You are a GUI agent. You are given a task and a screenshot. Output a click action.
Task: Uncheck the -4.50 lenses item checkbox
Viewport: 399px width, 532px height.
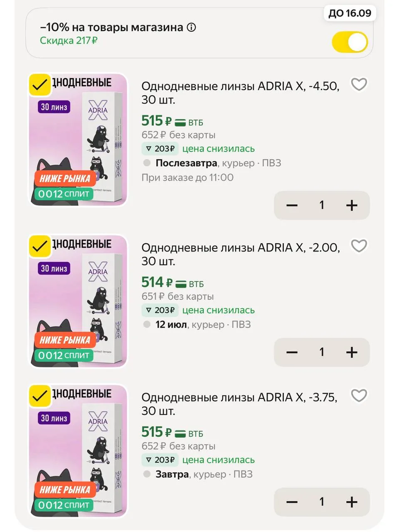click(x=39, y=85)
